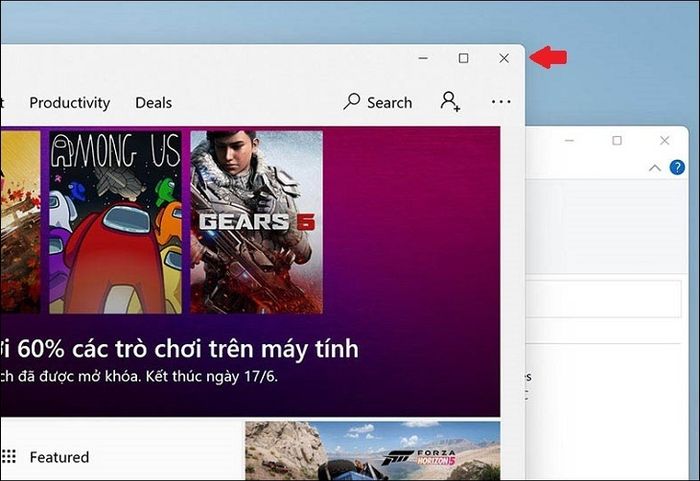This screenshot has width=700, height=481.
Task: Close the Microsoft Store window
Action: click(504, 58)
